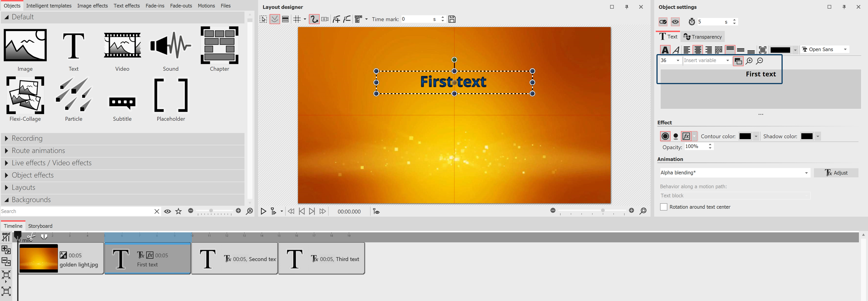Toggle object visibility with the eye icon
Image resolution: width=868 pixels, height=301 pixels.
point(675,22)
